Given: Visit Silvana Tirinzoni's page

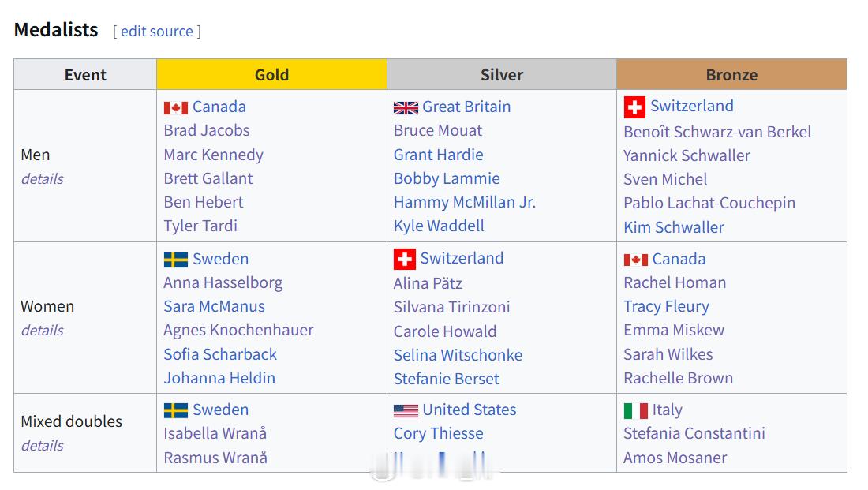Looking at the screenshot, I should [x=452, y=307].
